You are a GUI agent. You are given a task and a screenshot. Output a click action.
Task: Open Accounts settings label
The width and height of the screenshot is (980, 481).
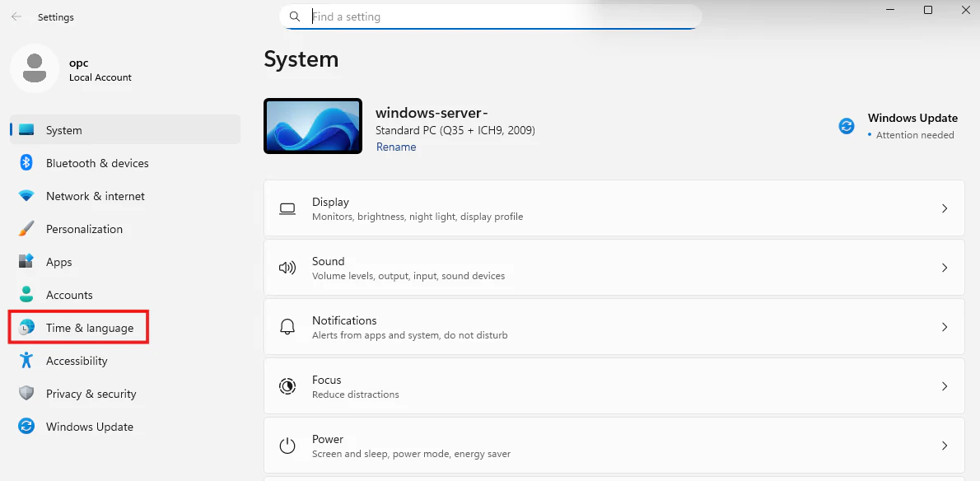pyautogui.click(x=69, y=295)
